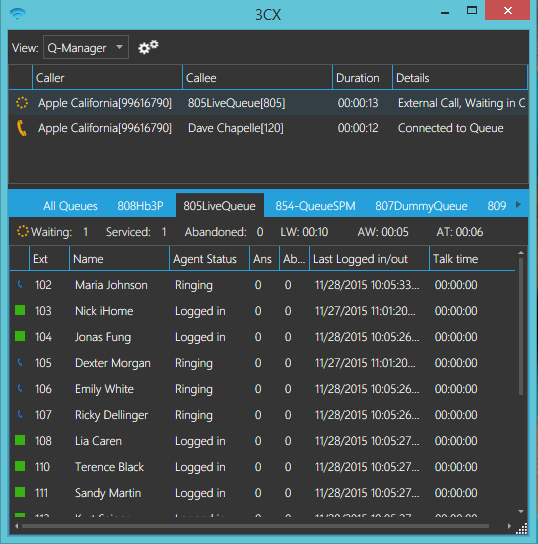Click the horizontal scrollbar left arrow

click(17, 526)
